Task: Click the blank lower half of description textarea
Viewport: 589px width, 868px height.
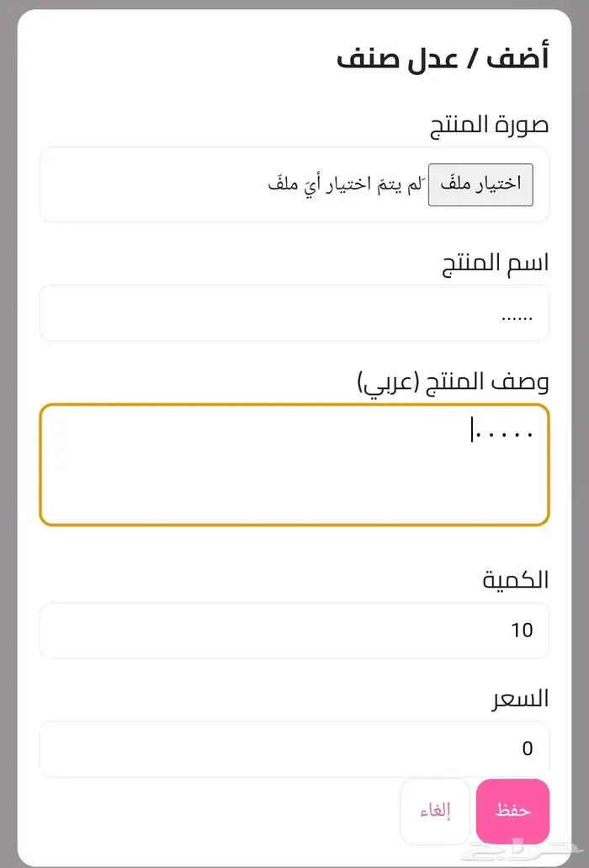Action: [x=294, y=497]
